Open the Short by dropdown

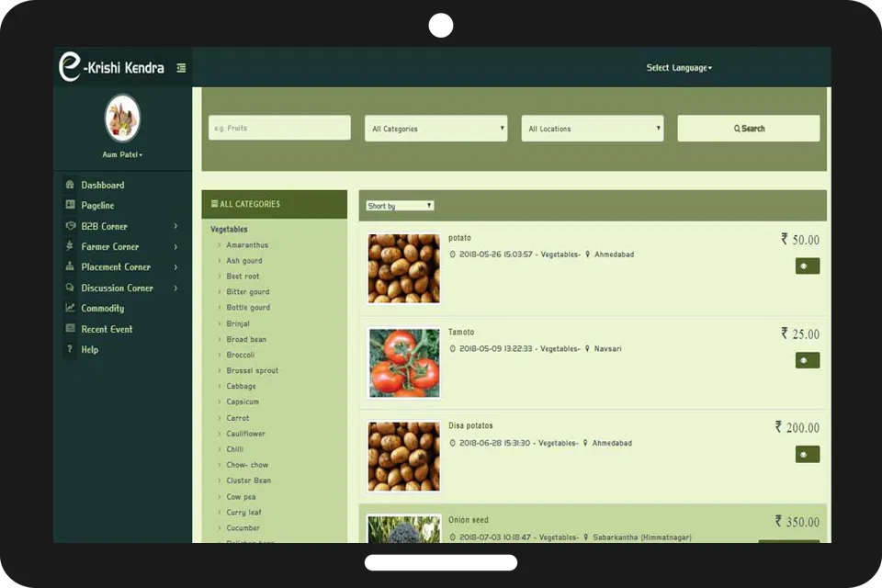tap(400, 206)
